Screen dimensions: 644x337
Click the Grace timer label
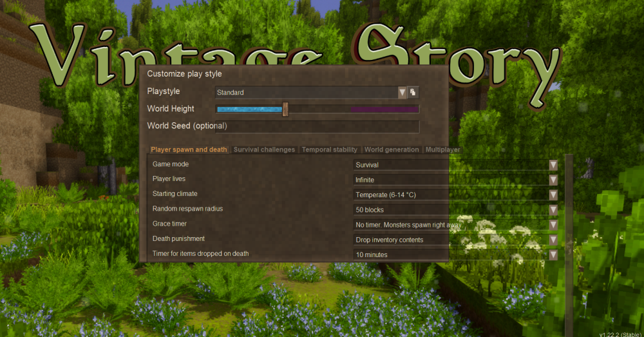[169, 224]
